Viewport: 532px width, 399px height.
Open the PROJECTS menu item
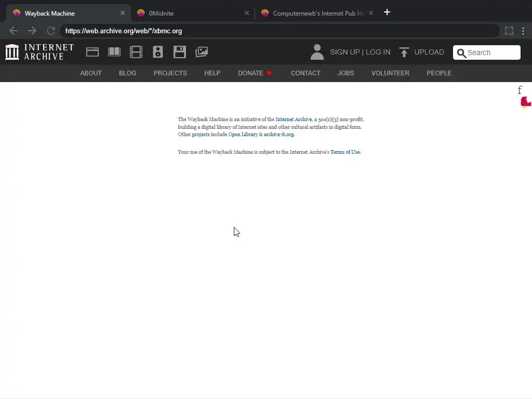[170, 73]
